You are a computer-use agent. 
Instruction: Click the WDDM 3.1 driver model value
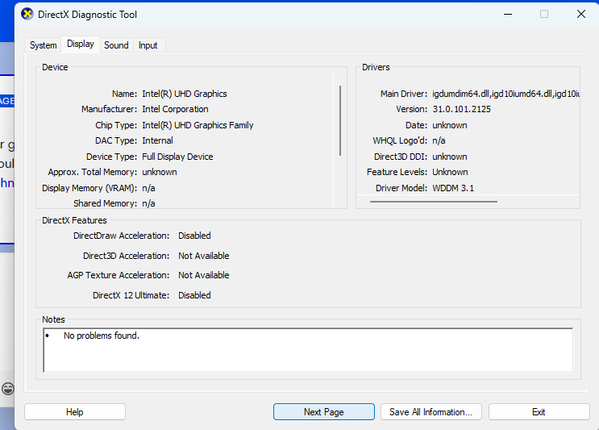(x=453, y=188)
